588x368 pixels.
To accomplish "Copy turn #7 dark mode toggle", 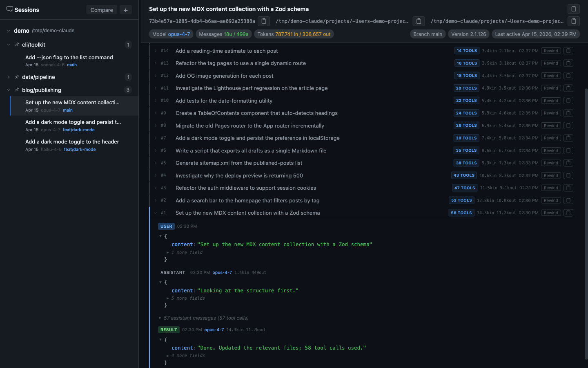I will (x=568, y=138).
